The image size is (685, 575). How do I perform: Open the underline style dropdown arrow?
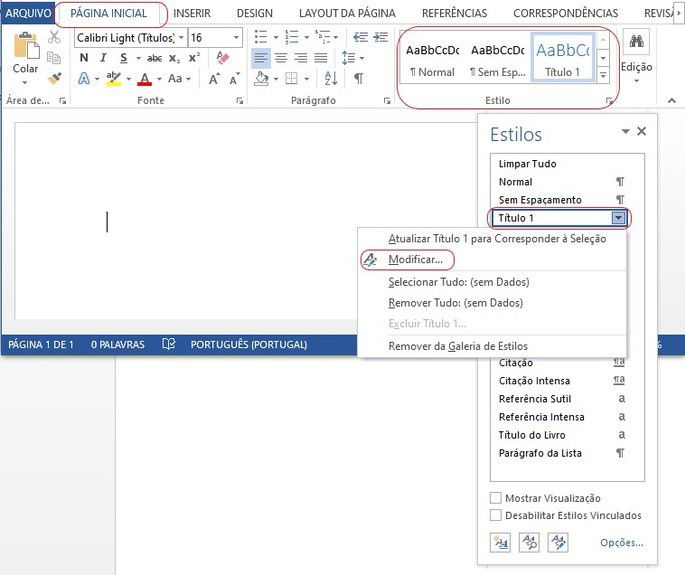tap(138, 58)
